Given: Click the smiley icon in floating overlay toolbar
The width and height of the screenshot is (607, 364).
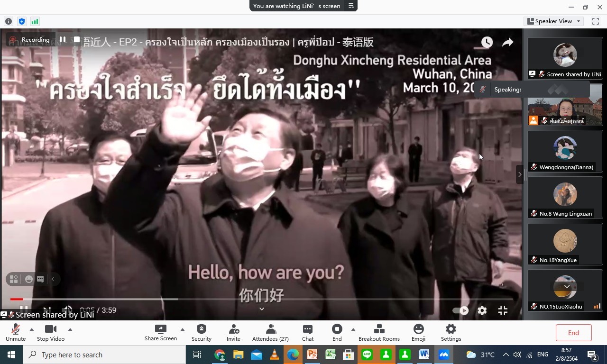Looking at the screenshot, I should click(29, 279).
